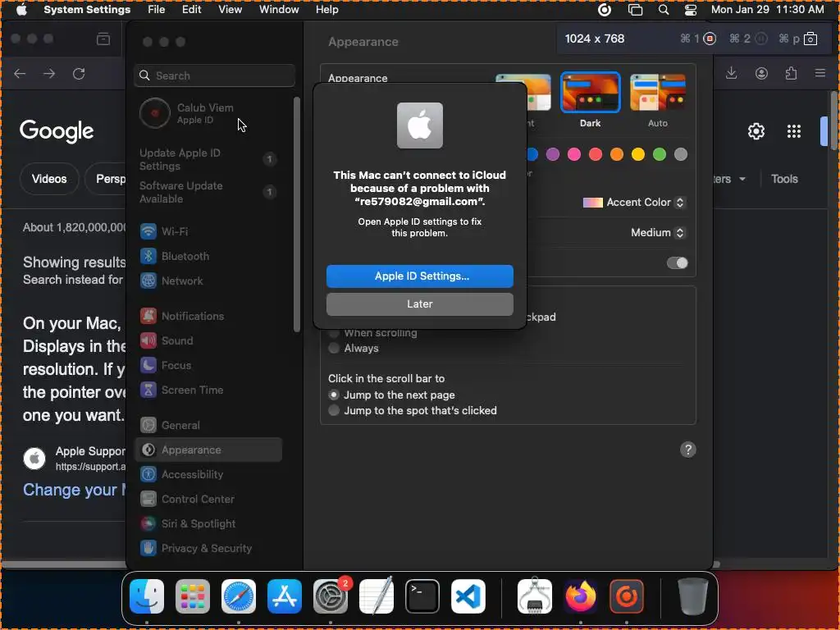Image resolution: width=840 pixels, height=630 pixels.
Task: Open Screen Time hourglass icon
Action: pyautogui.click(x=148, y=390)
